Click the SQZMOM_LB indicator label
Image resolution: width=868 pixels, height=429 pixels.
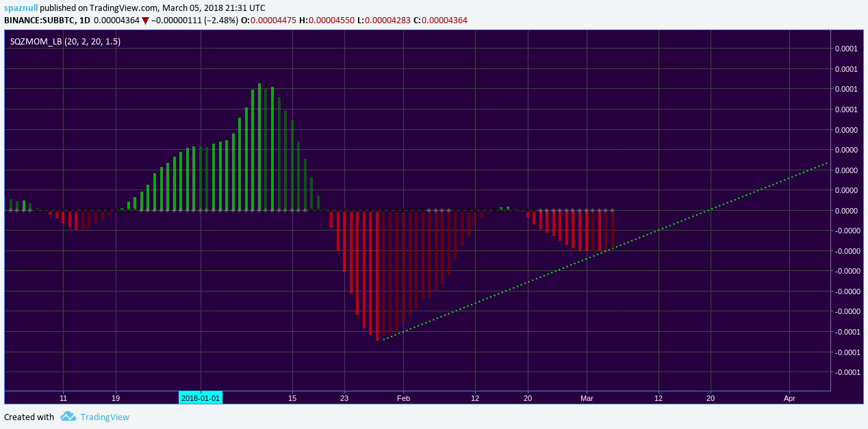point(66,41)
